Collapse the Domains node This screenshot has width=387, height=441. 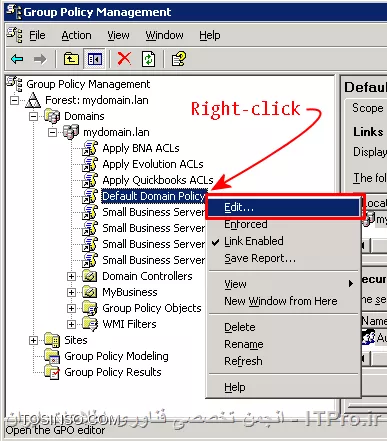(x=33, y=116)
